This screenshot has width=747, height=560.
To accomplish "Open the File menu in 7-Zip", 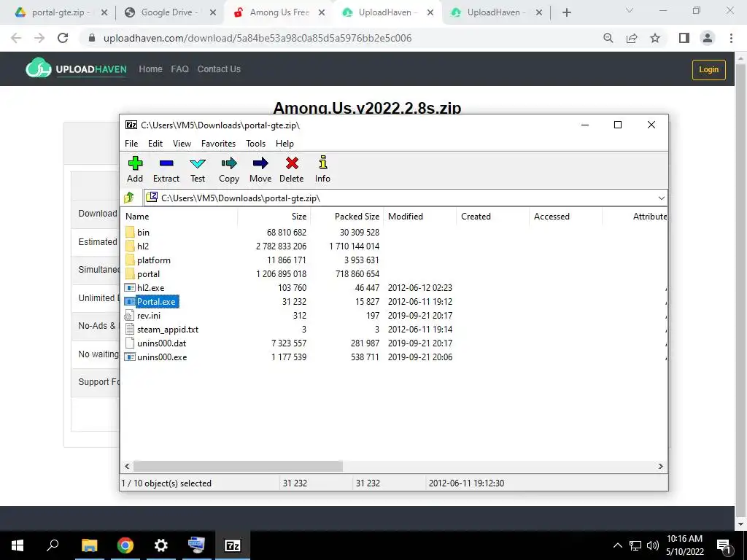I will (x=131, y=144).
